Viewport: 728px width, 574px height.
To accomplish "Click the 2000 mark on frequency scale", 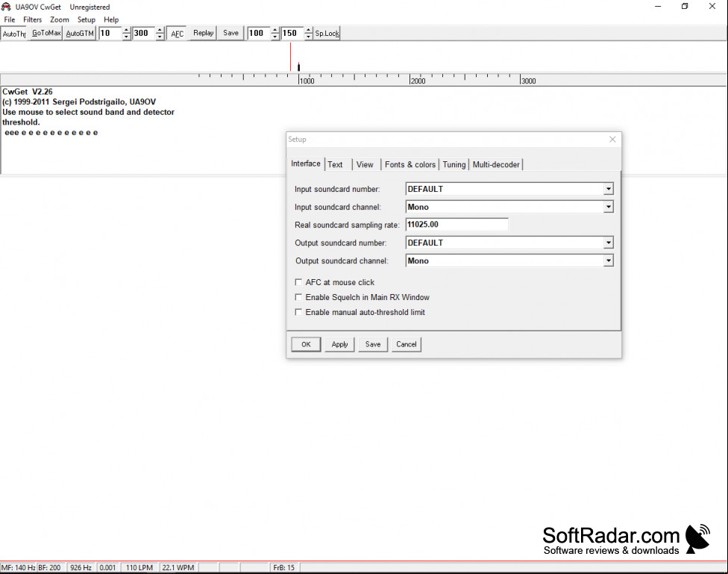I will (418, 81).
